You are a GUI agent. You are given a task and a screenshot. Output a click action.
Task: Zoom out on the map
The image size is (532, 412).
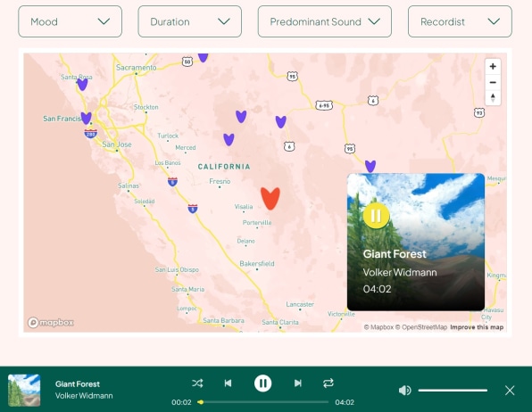click(493, 82)
